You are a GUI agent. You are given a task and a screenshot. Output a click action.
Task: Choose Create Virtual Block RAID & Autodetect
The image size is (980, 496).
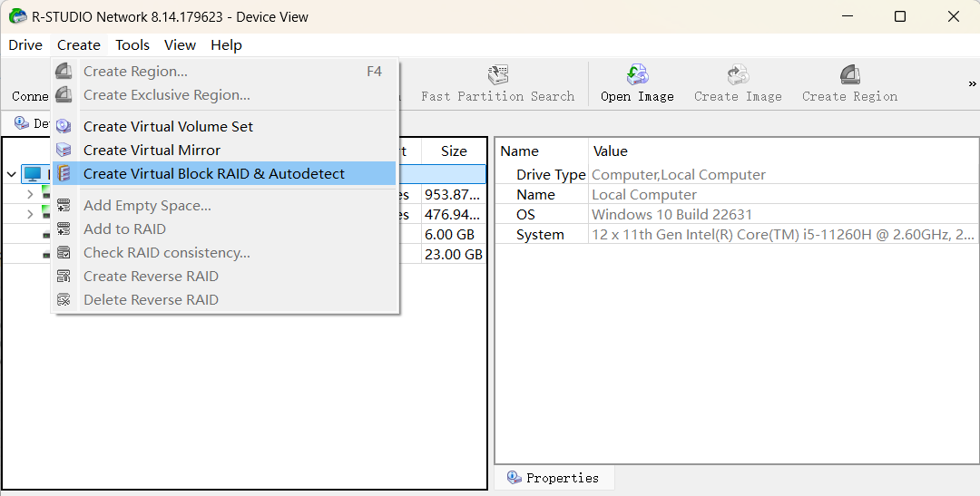224,174
